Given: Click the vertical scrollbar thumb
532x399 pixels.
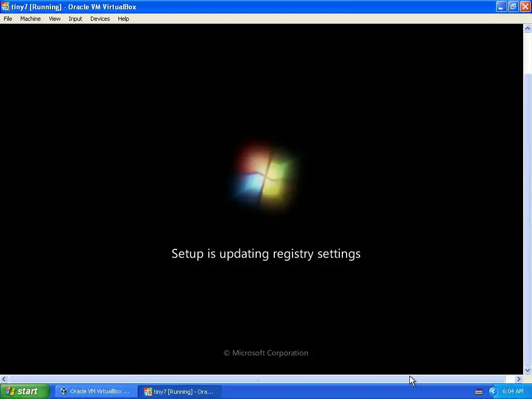Looking at the screenshot, I should [527, 220].
